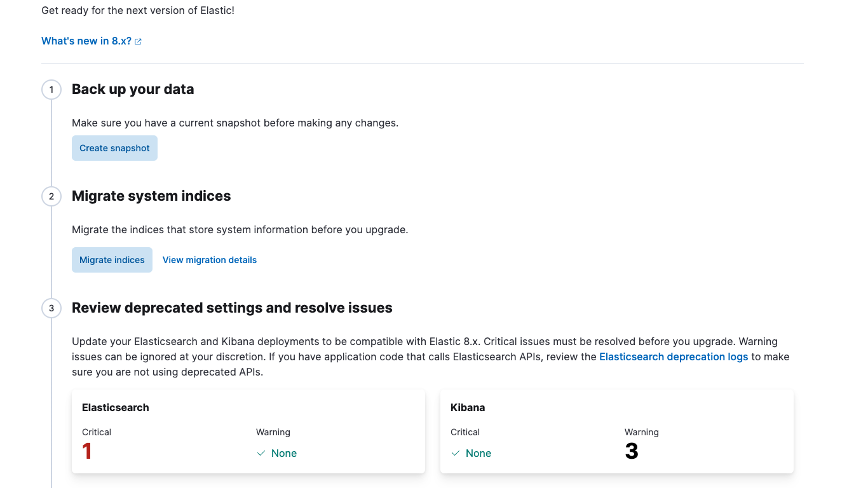Open the Elasticsearch deprecation logs link

pyautogui.click(x=674, y=356)
